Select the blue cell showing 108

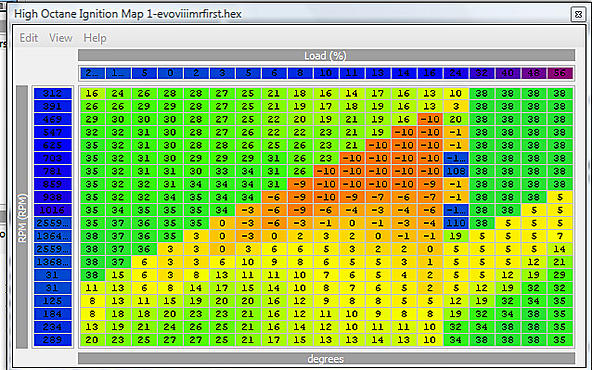pyautogui.click(x=456, y=171)
